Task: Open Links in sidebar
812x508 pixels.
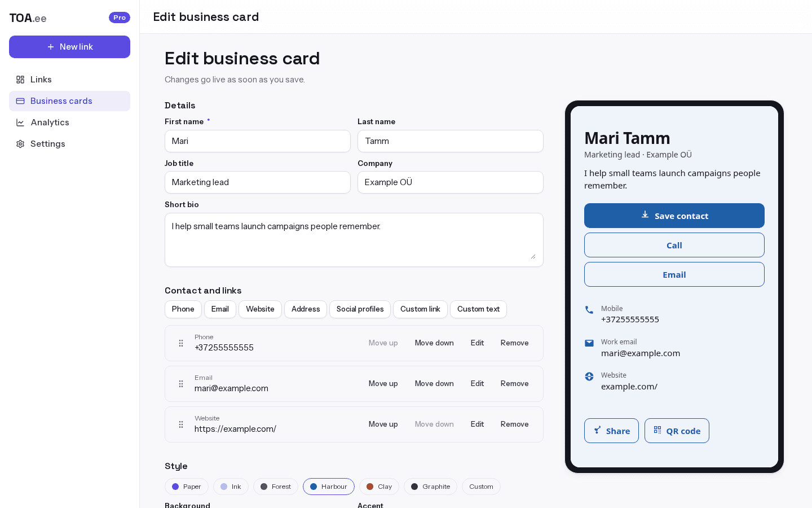Action: 69,80
